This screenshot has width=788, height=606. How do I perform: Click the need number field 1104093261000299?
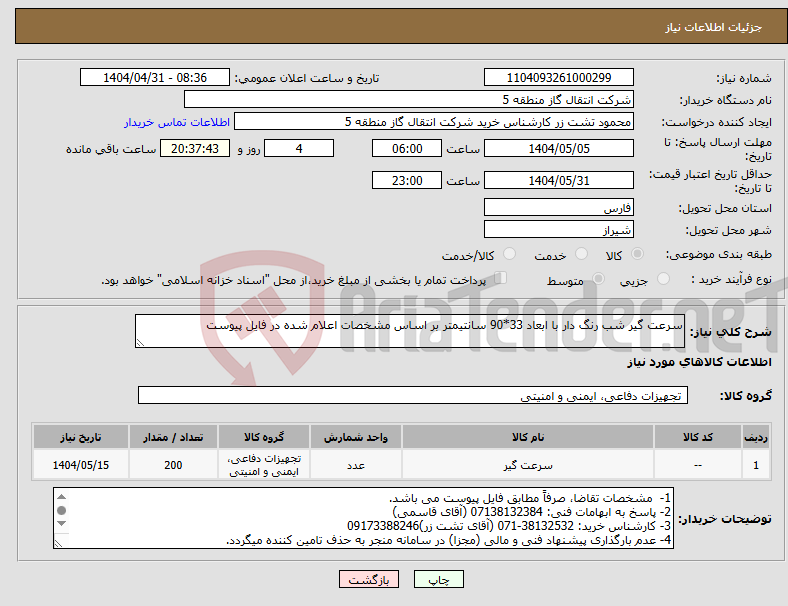(558, 78)
